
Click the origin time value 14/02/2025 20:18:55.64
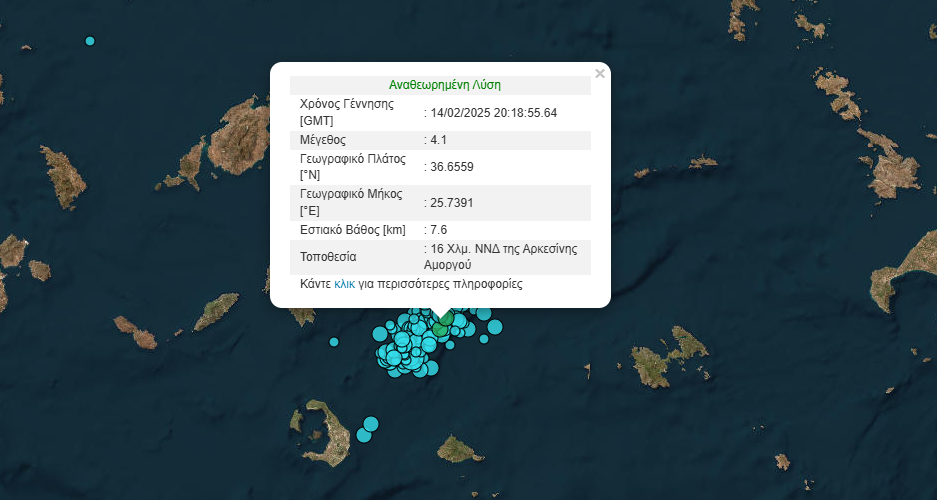pyautogui.click(x=493, y=112)
